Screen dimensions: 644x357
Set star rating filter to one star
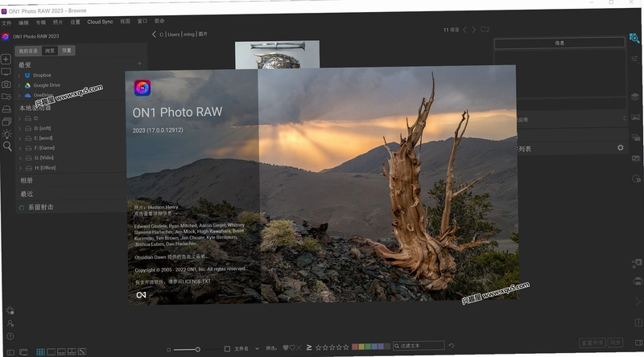(318, 347)
